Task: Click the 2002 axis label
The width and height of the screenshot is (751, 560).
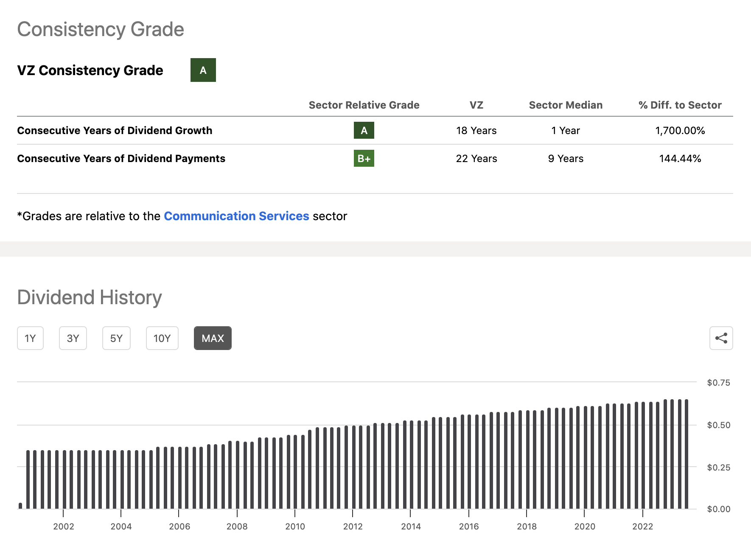Action: point(64,526)
